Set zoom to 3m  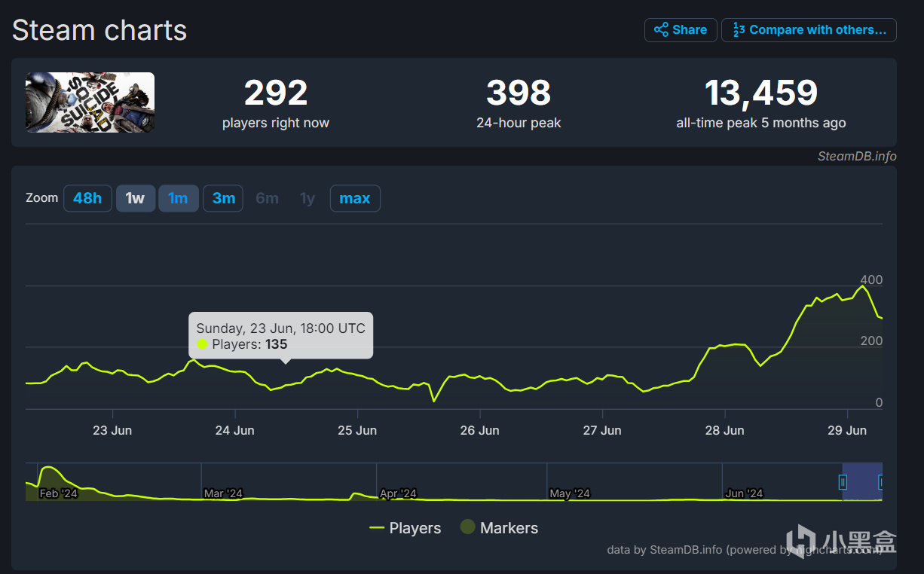tap(223, 198)
